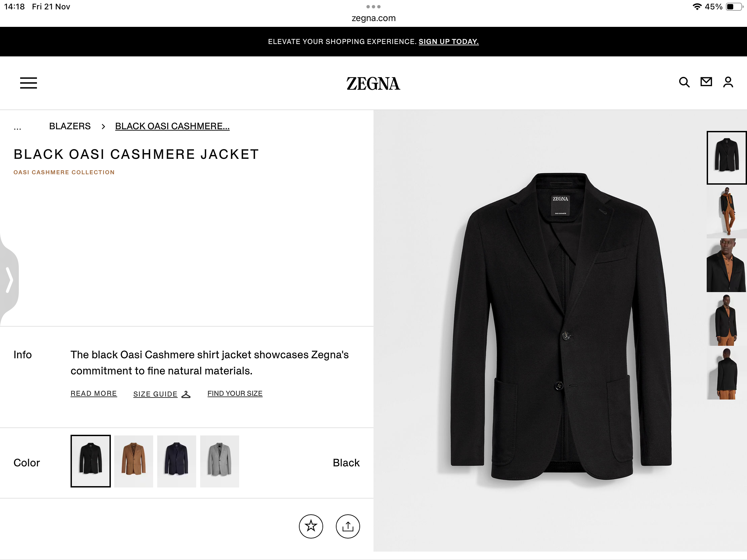The height and width of the screenshot is (560, 747).
Task: Switch color to the navy jacket
Action: 176,461
